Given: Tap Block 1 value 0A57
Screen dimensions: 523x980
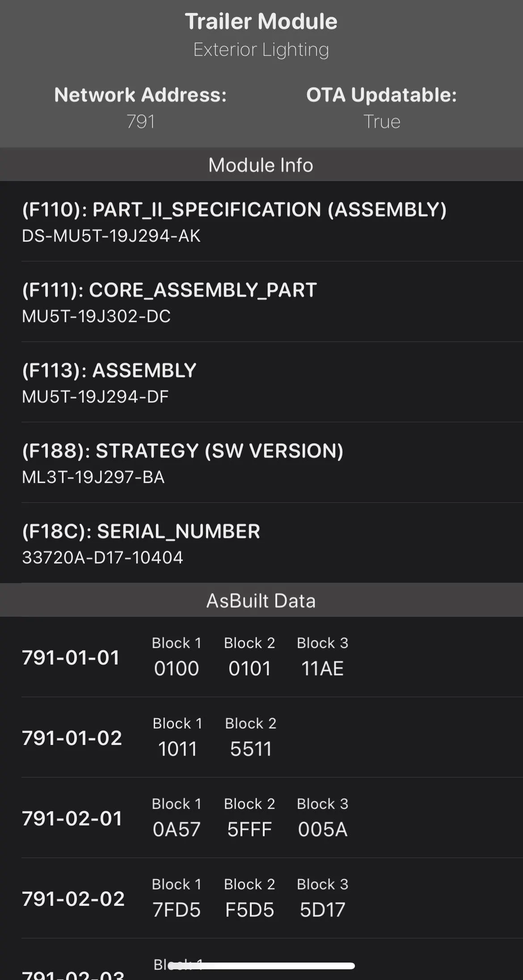Looking at the screenshot, I should point(177,829).
